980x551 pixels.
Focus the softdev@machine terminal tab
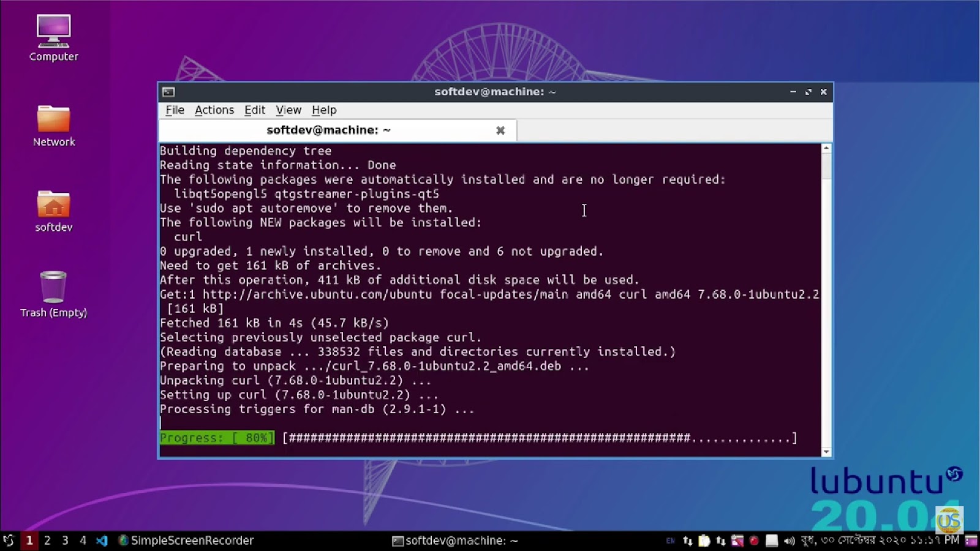tap(328, 130)
